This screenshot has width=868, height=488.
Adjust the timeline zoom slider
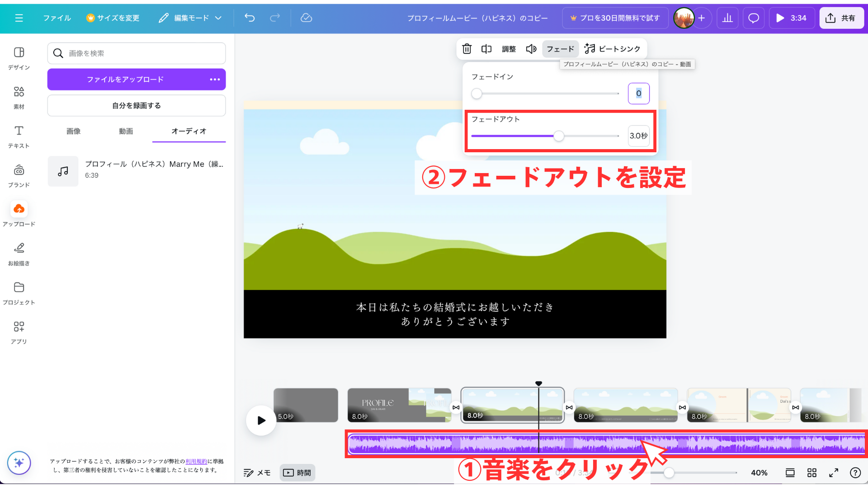pyautogui.click(x=669, y=473)
